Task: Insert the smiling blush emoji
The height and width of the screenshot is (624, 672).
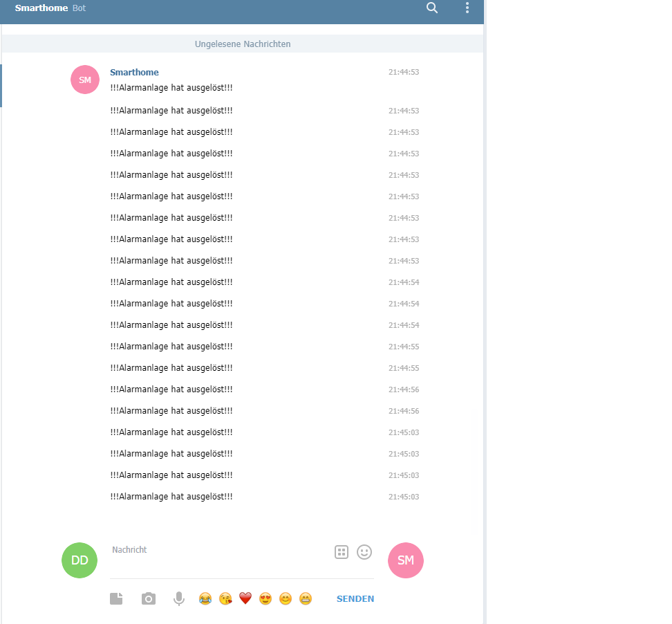Action: (x=286, y=598)
